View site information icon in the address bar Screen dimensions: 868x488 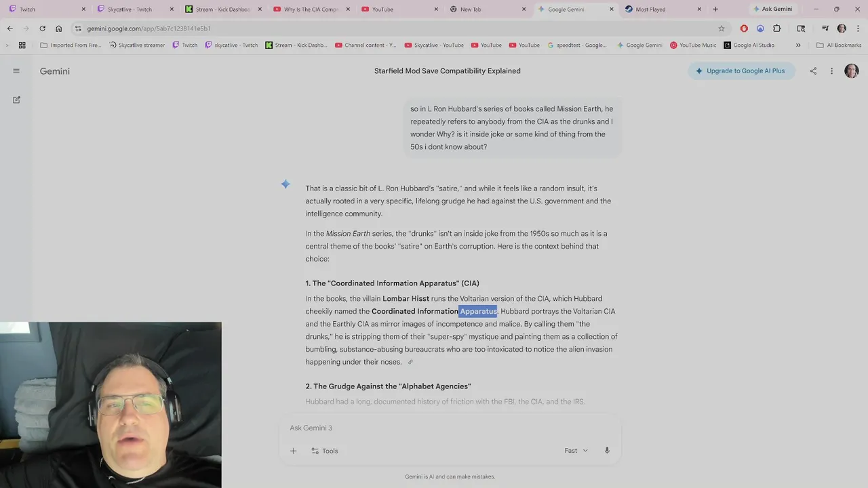click(x=78, y=28)
